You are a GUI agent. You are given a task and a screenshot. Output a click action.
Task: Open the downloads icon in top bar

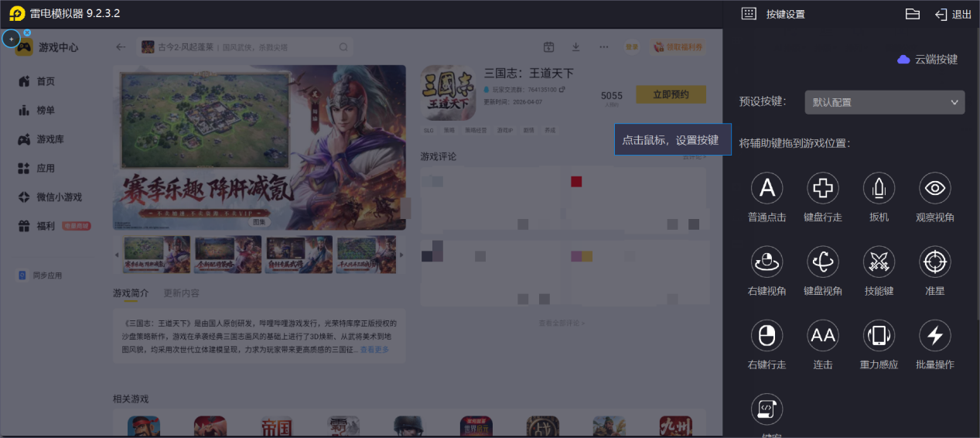coord(575,47)
